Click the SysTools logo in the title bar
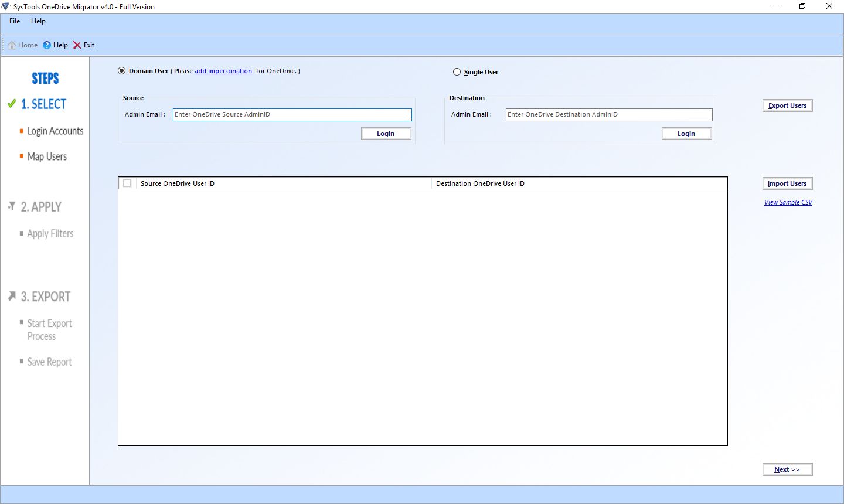 (6, 6)
